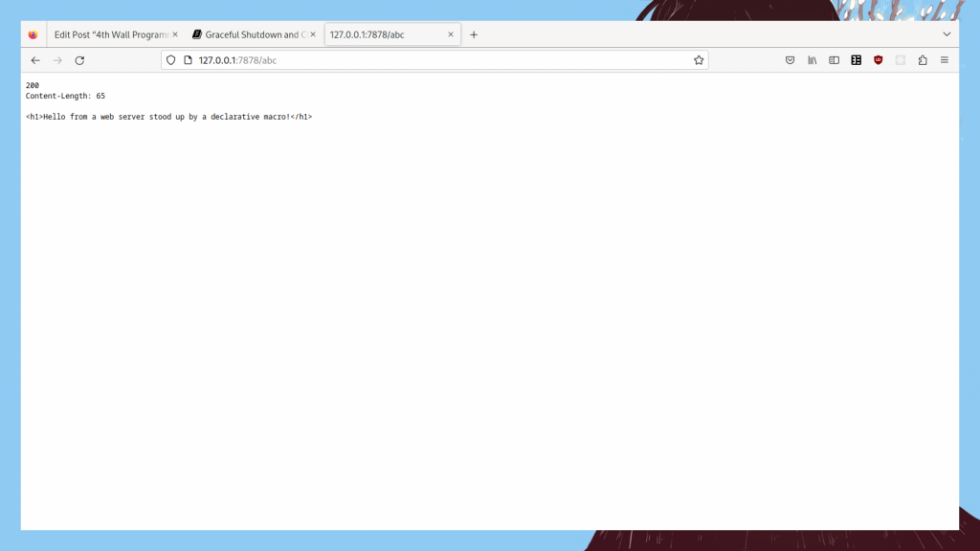Click the black grid extension icon

tap(856, 60)
